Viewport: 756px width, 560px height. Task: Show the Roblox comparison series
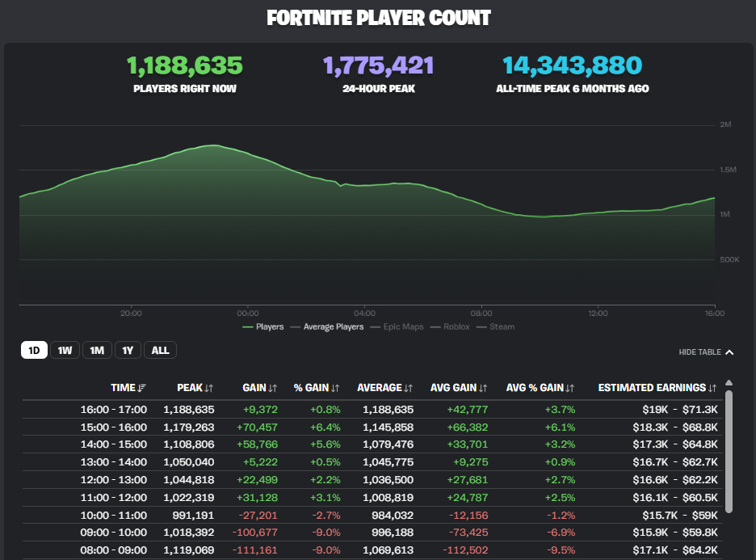click(450, 327)
